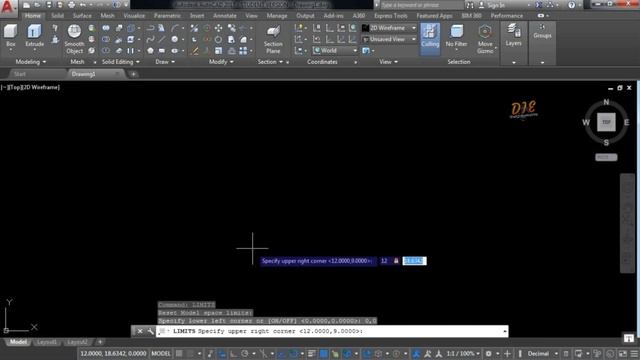Click the Polygon icon in Draw panel

click(x=150, y=51)
